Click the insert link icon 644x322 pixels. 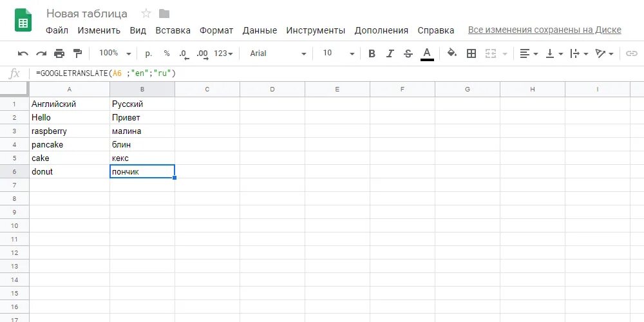(x=631, y=53)
